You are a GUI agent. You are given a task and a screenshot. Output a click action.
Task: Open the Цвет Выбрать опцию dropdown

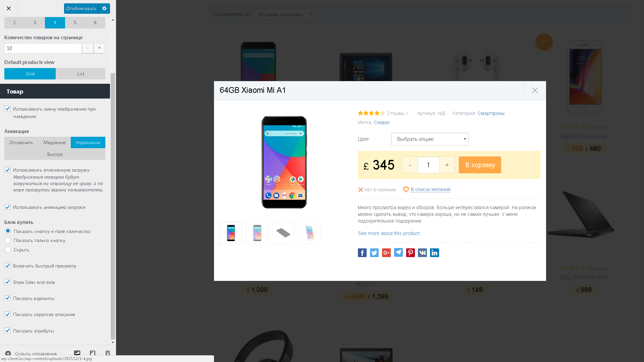pyautogui.click(x=430, y=139)
